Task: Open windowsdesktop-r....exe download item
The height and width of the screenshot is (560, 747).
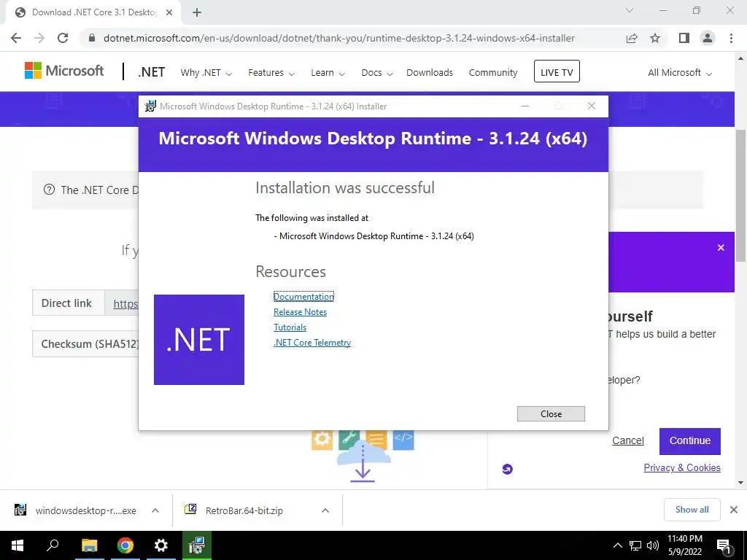Action: [x=76, y=510]
